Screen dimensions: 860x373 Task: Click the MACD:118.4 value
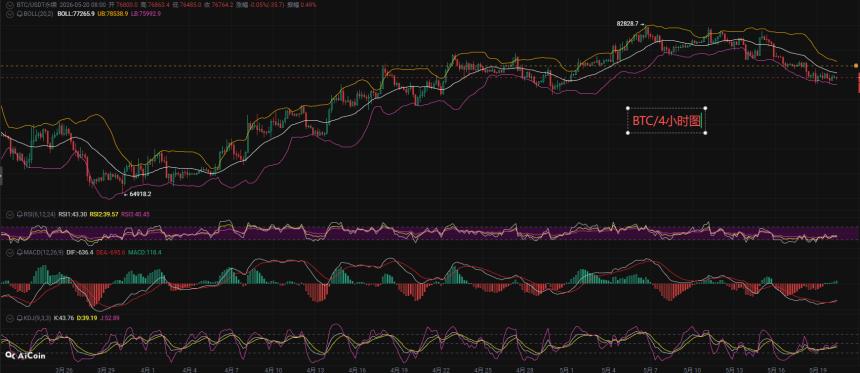tap(144, 252)
